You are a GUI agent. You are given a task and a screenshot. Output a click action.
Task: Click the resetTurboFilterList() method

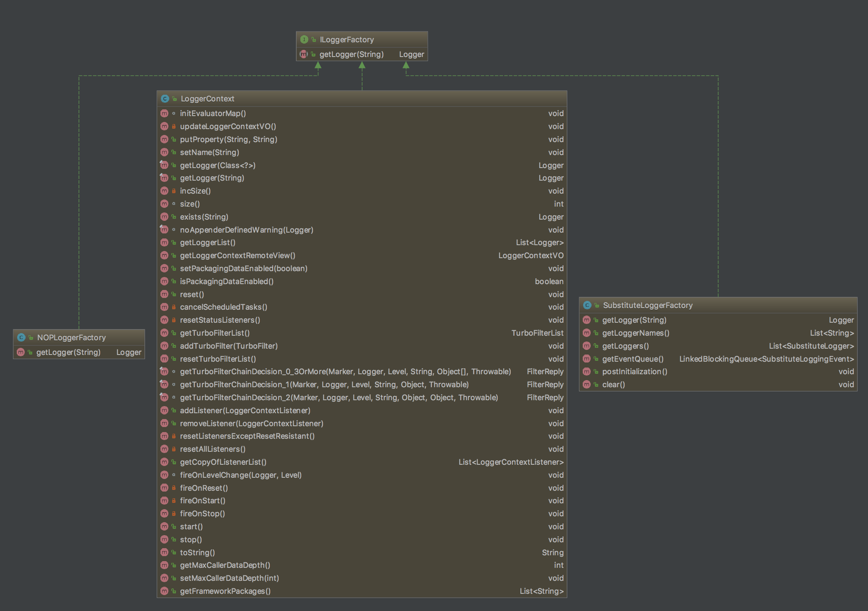[x=218, y=359]
